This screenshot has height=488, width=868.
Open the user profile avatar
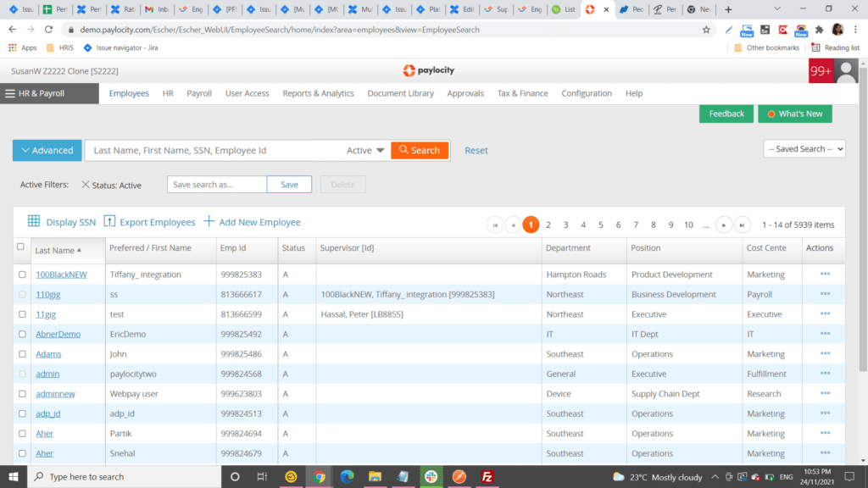point(846,71)
